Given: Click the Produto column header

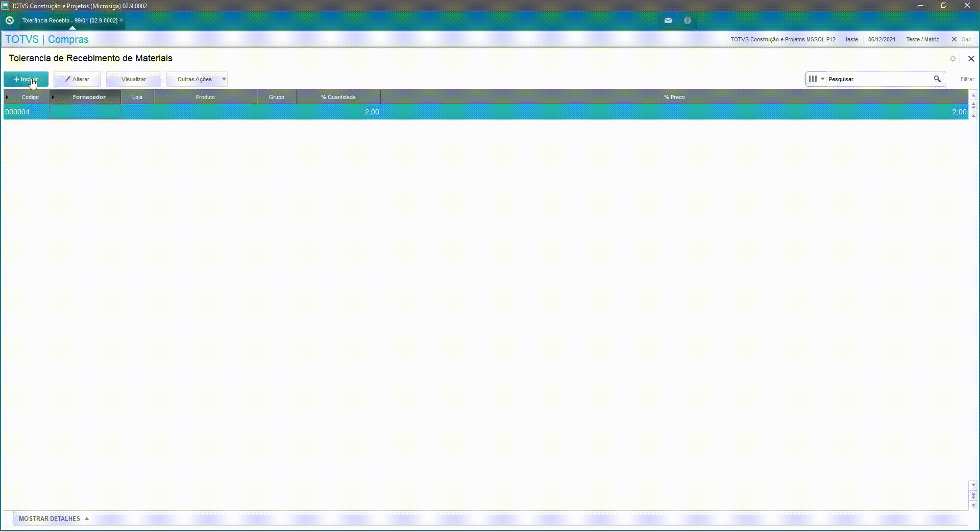Looking at the screenshot, I should pos(205,97).
